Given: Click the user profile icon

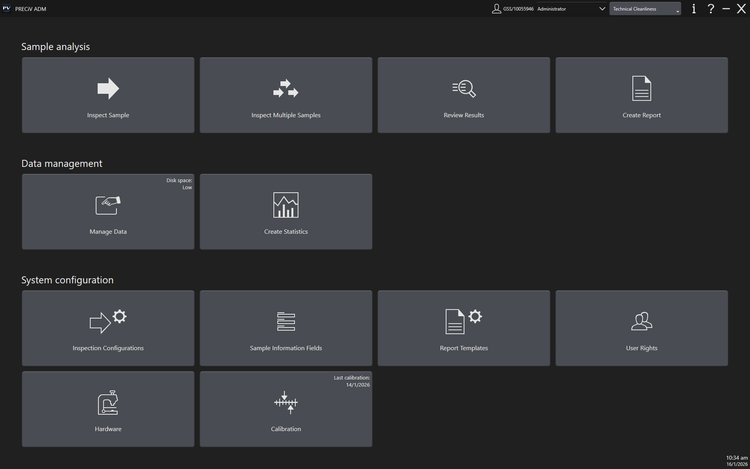Looking at the screenshot, I should pyautogui.click(x=496, y=9).
